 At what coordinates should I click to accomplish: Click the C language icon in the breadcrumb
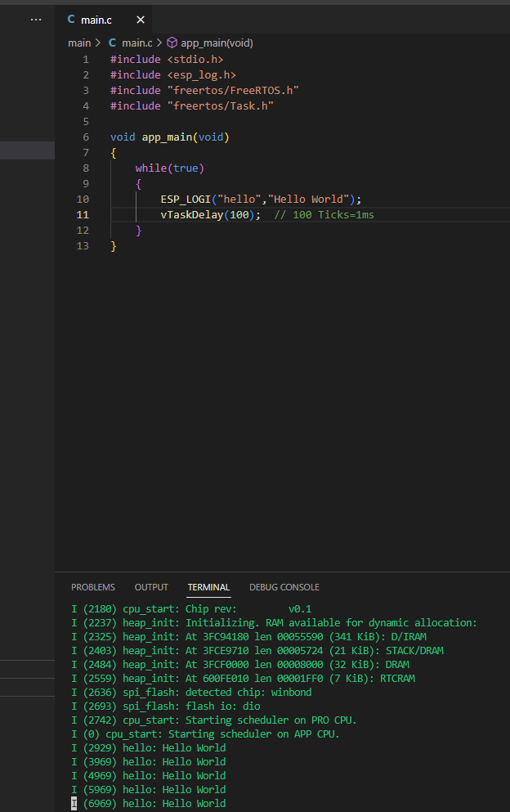click(113, 43)
